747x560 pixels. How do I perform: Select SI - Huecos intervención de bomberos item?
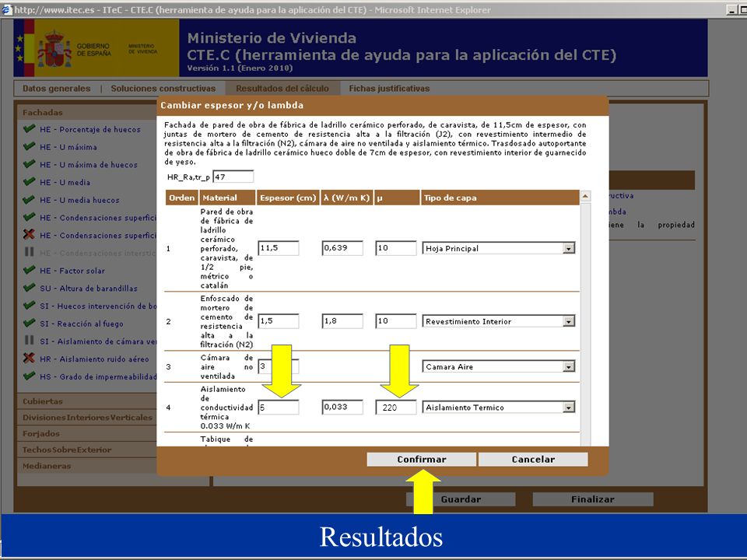[98, 306]
